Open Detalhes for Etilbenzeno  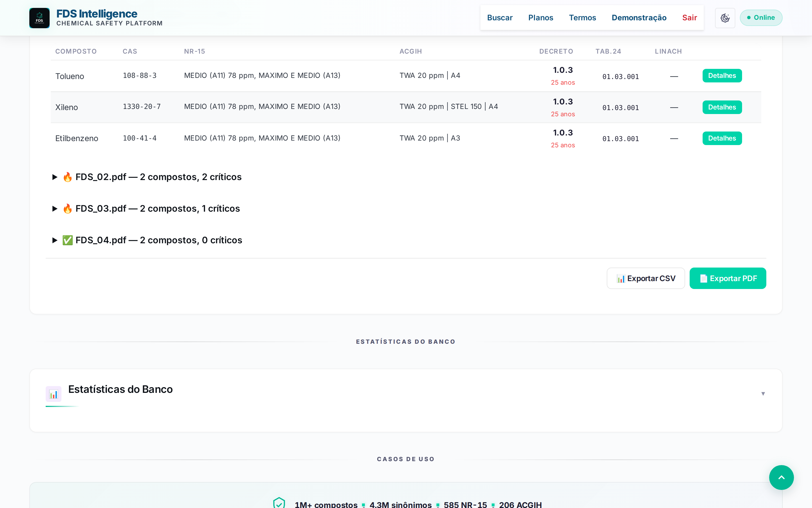coord(722,138)
